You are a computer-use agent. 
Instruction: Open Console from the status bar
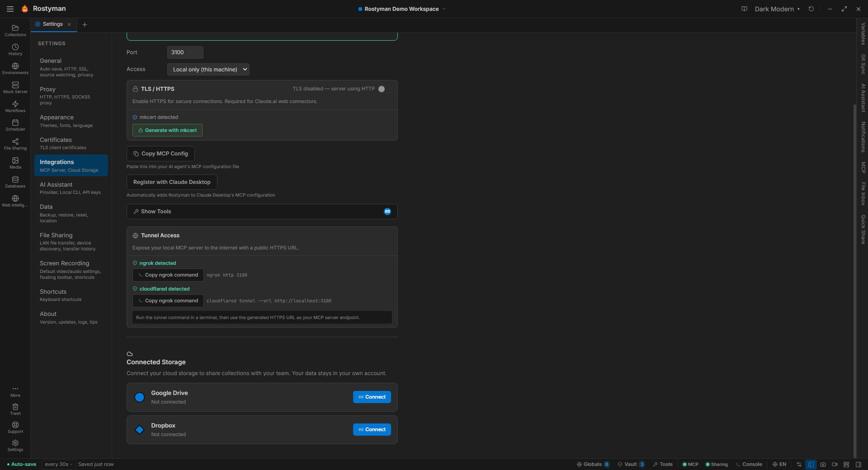tap(749, 464)
